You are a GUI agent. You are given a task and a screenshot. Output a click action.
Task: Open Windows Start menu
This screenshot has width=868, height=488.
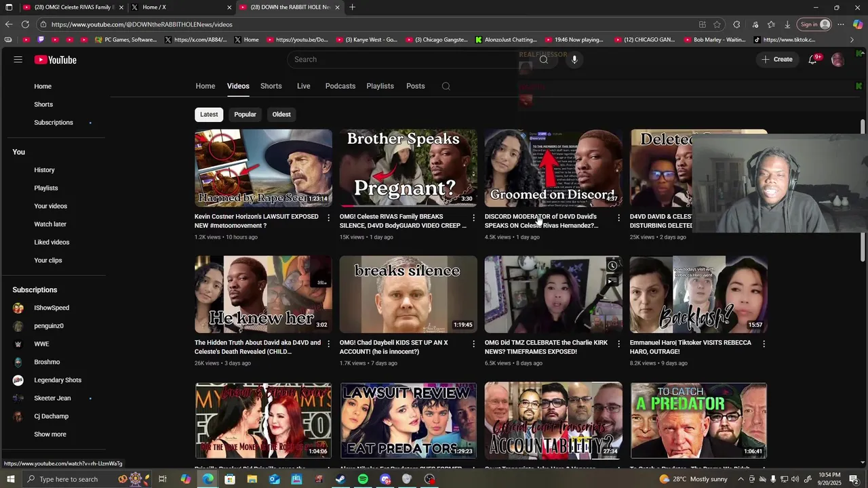click(x=10, y=479)
